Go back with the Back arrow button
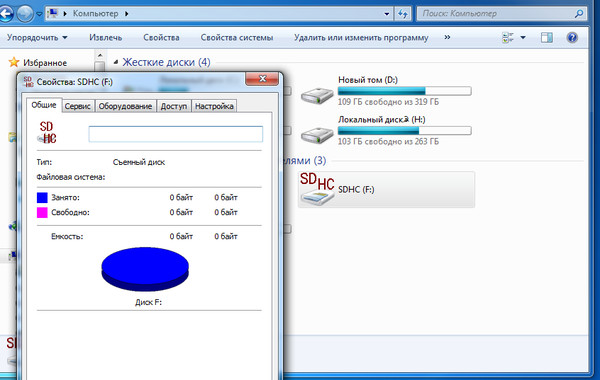The width and height of the screenshot is (600, 380). [x=5, y=14]
